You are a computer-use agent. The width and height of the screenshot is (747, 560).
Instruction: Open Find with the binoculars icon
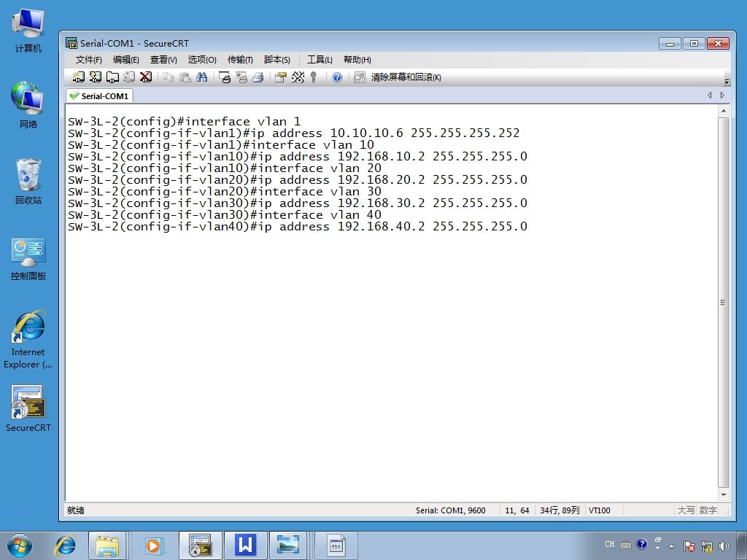point(201,77)
